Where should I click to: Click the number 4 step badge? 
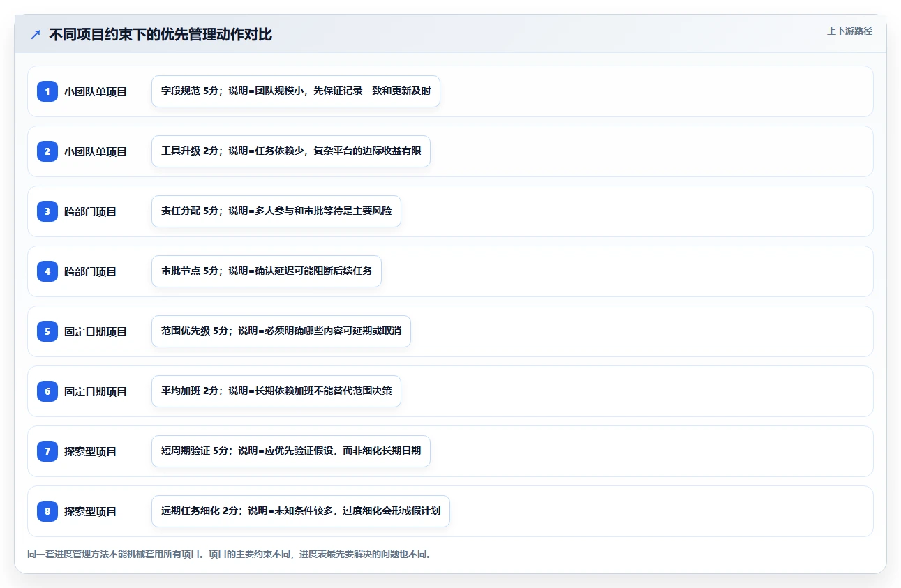[x=47, y=271]
